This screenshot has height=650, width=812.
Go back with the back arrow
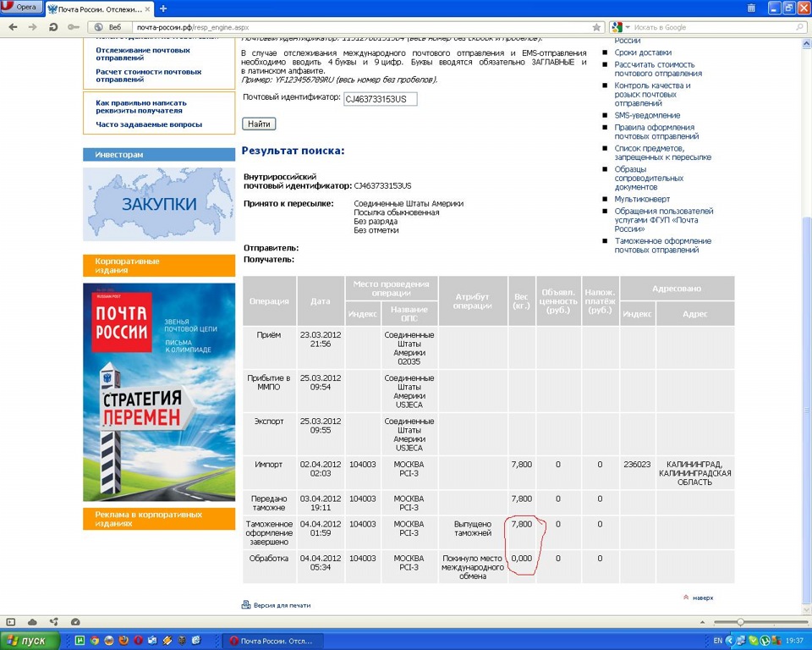tap(13, 27)
